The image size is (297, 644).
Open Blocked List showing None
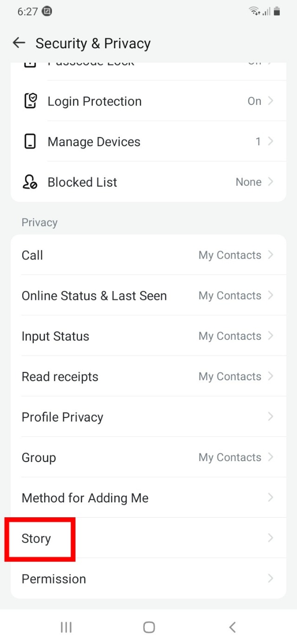(249, 182)
